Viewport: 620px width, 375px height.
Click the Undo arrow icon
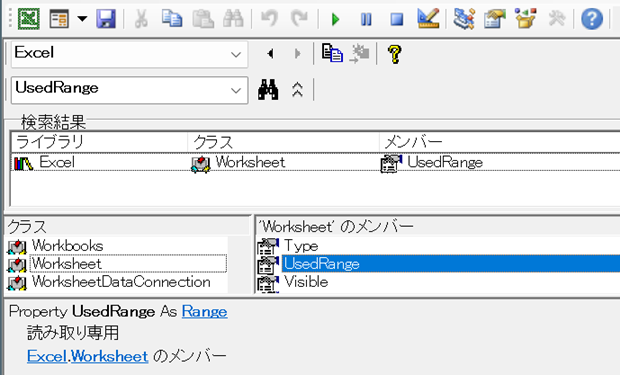click(x=269, y=19)
